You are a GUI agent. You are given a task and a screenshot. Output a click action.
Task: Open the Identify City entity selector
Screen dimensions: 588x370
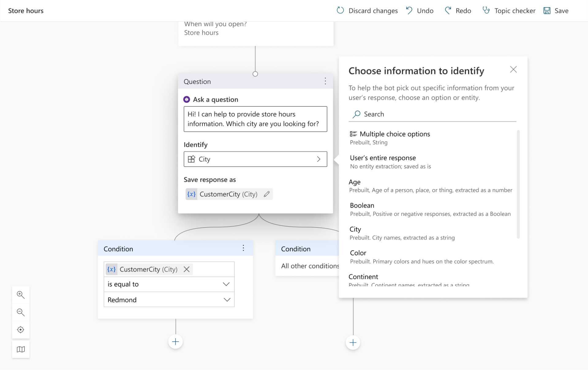255,159
